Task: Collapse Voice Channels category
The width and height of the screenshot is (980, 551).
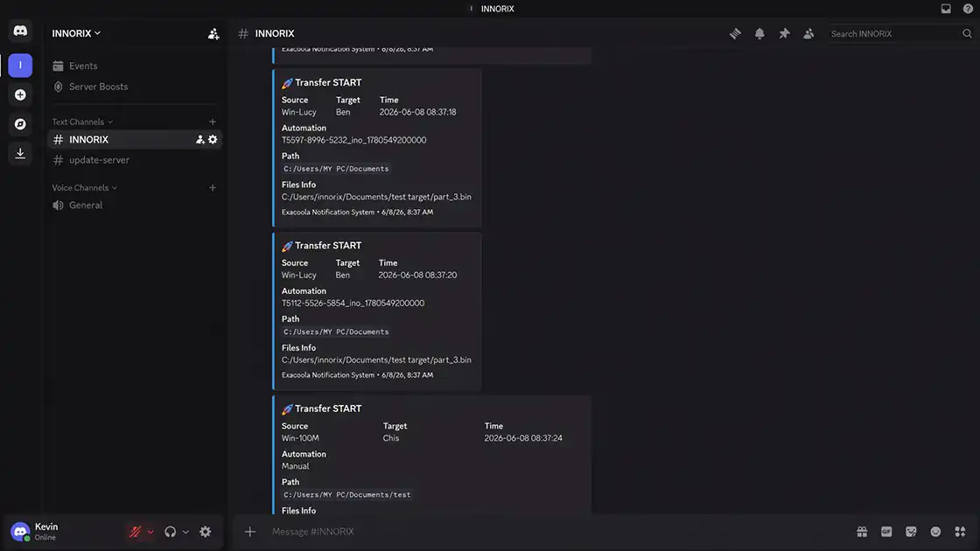Action: point(84,187)
